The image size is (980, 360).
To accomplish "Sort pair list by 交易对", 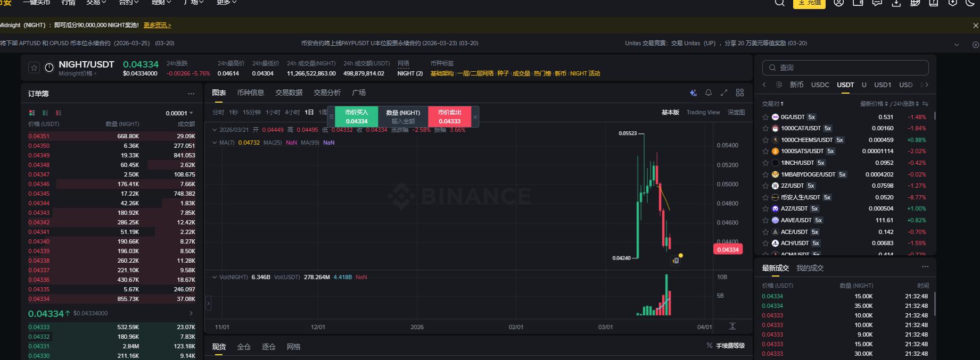I will [x=772, y=104].
